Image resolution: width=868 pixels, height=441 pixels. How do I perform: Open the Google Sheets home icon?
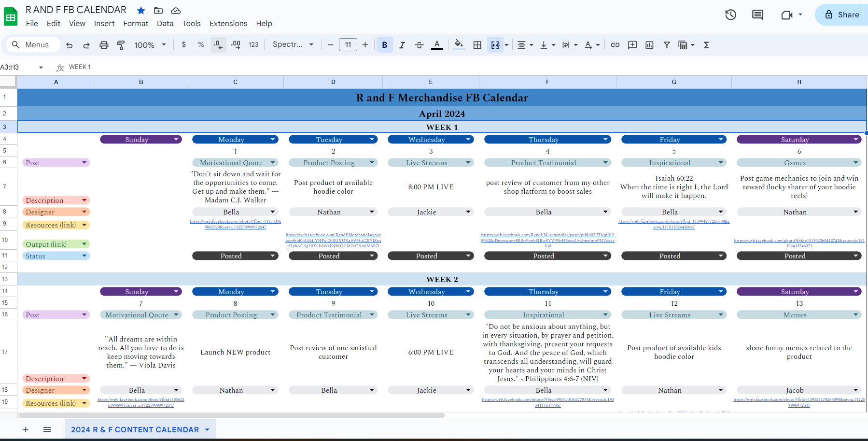(x=11, y=17)
